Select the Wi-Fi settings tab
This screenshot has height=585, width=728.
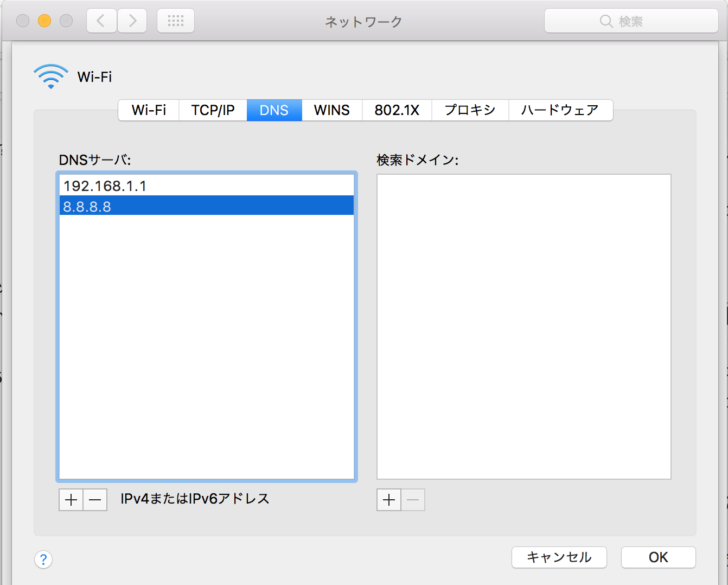coord(148,110)
